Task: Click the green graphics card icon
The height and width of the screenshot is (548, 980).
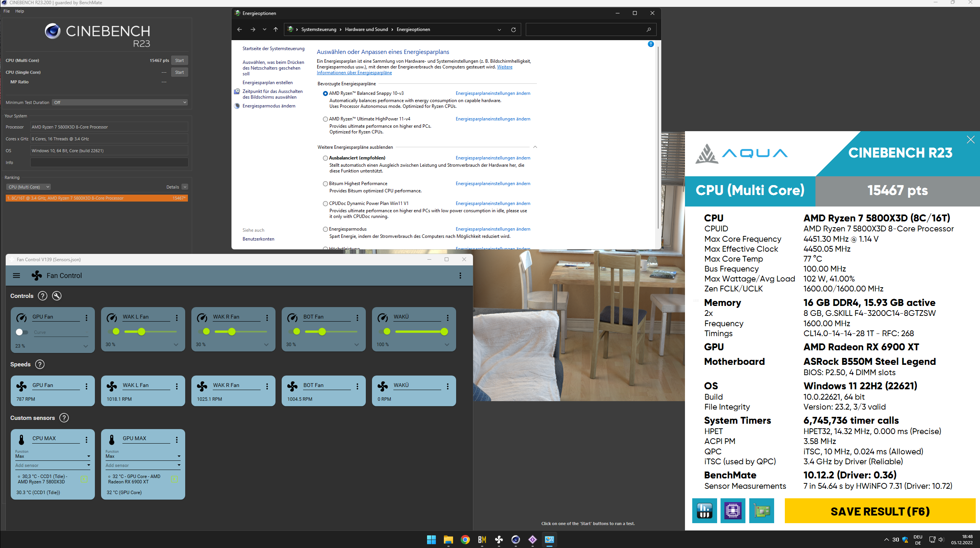Action: click(761, 511)
